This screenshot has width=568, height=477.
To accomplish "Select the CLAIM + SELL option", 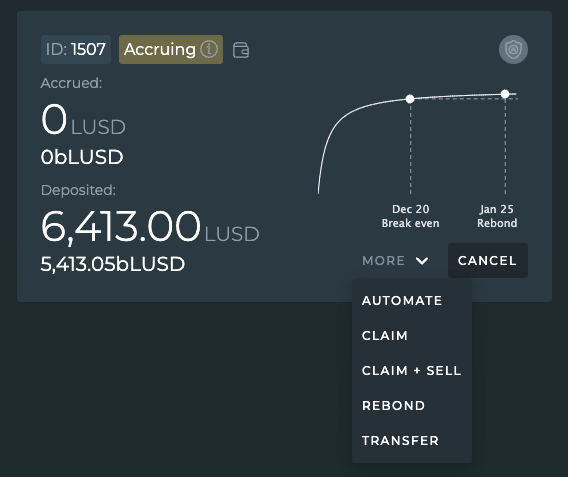I will (412, 371).
